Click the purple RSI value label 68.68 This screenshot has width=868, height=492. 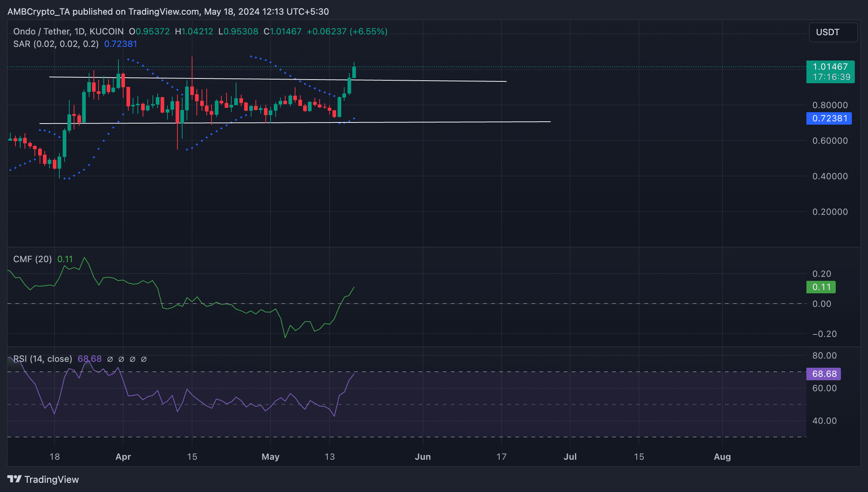click(x=824, y=374)
